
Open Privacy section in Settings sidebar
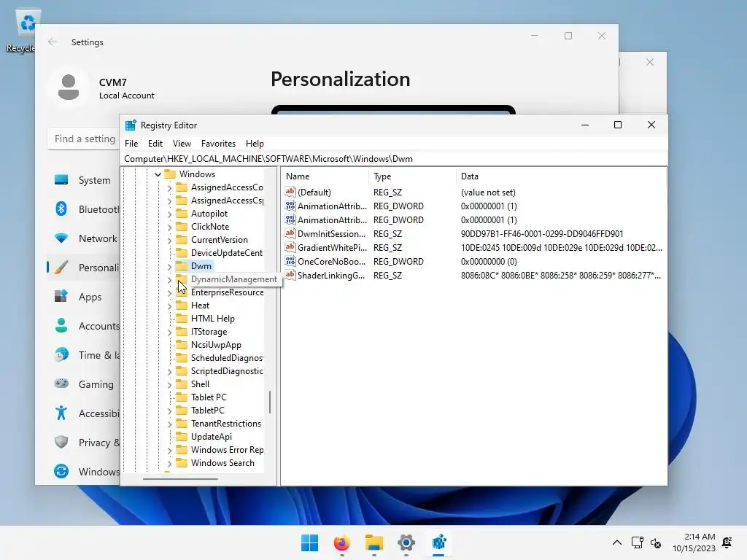tap(83, 442)
